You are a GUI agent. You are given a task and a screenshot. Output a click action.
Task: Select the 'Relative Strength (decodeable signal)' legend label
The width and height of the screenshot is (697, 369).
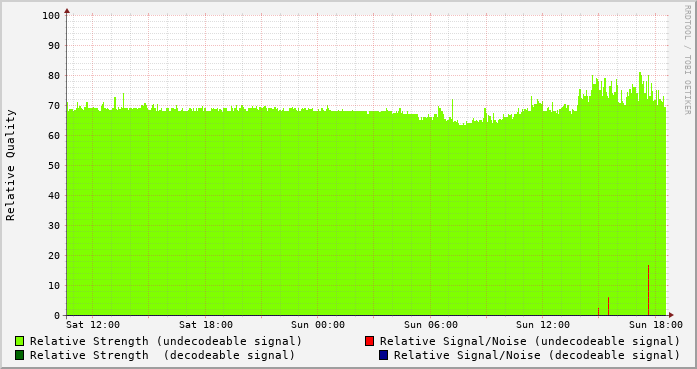[x=162, y=355]
